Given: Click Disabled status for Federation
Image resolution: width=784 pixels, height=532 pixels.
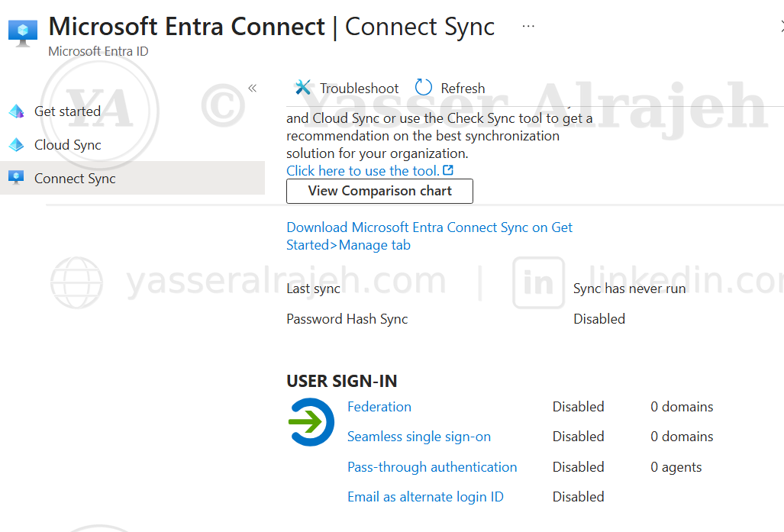Looking at the screenshot, I should point(578,407).
